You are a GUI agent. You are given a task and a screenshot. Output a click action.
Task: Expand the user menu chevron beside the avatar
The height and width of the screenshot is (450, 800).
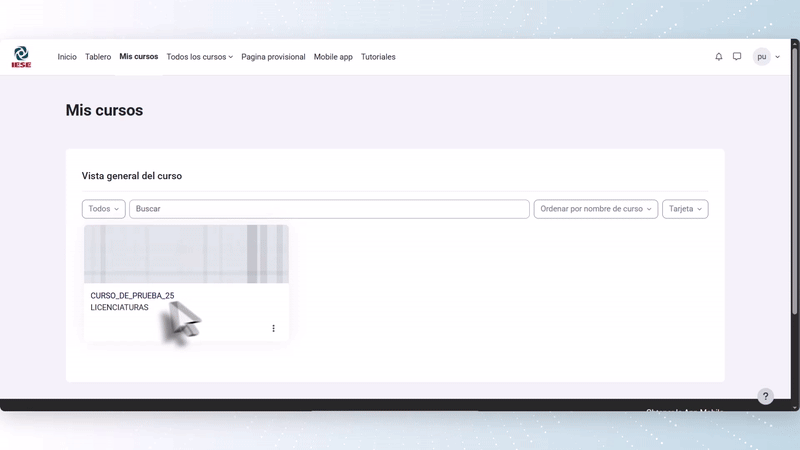[778, 57]
